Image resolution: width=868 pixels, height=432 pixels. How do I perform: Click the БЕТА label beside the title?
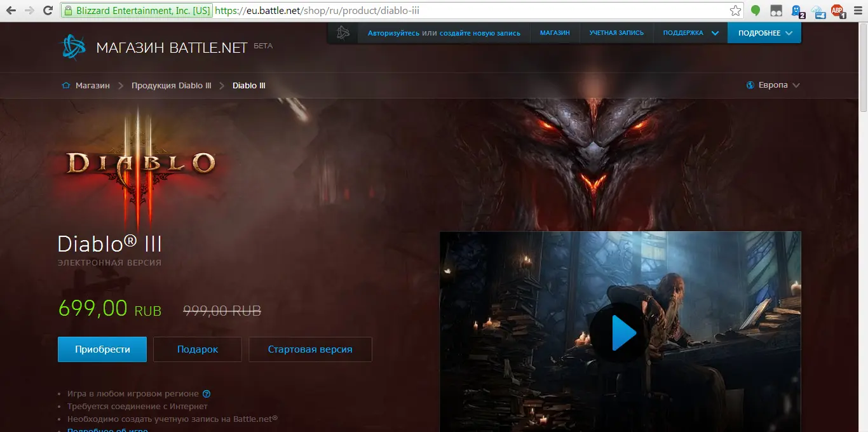[x=263, y=46]
